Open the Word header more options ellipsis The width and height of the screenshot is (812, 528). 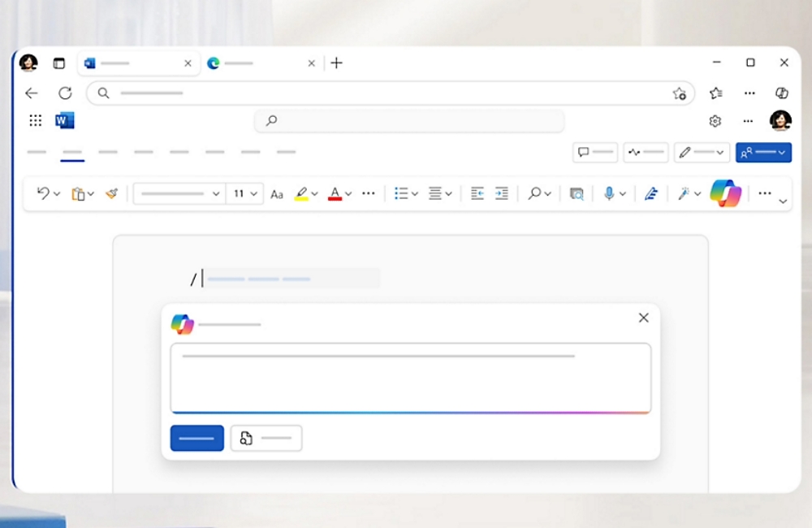[x=748, y=121]
